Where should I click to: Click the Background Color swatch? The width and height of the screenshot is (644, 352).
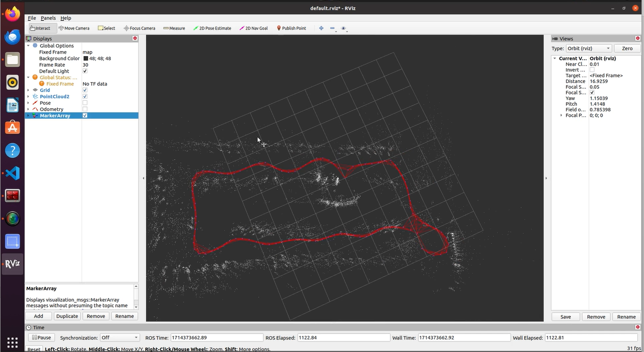tap(86, 59)
